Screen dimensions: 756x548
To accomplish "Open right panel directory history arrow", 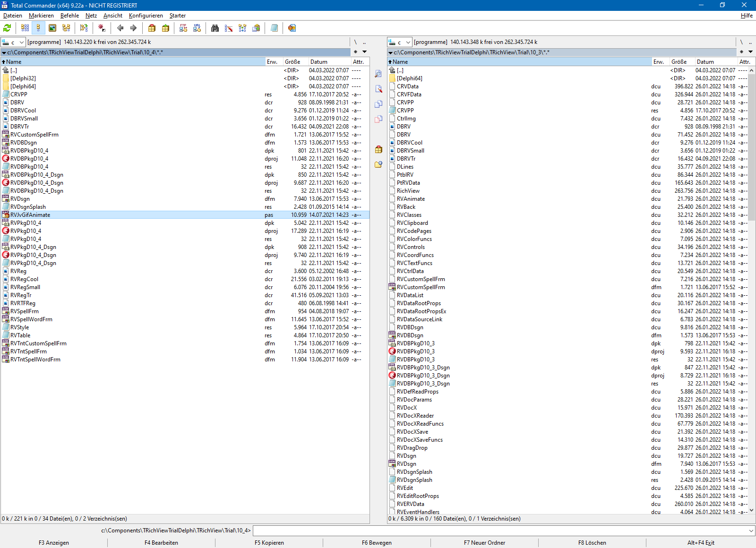I will (x=750, y=51).
